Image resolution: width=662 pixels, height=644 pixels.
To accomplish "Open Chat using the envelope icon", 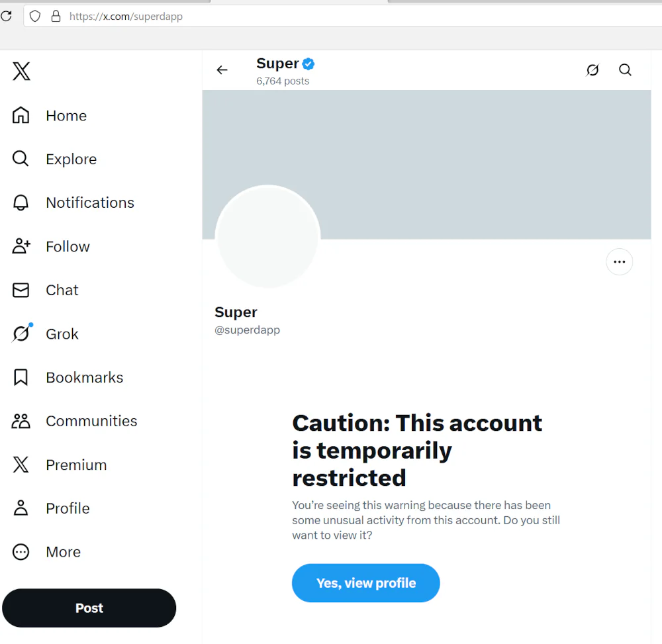I will click(21, 290).
